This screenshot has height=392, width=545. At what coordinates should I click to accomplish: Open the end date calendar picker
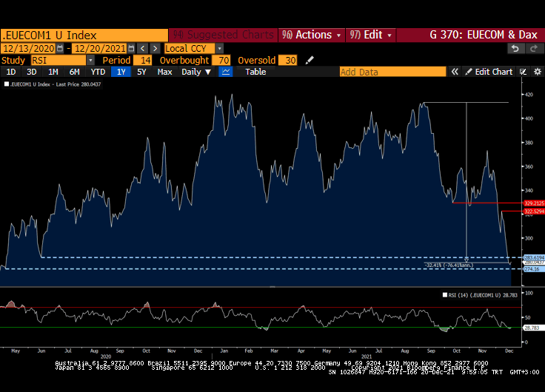coord(131,48)
